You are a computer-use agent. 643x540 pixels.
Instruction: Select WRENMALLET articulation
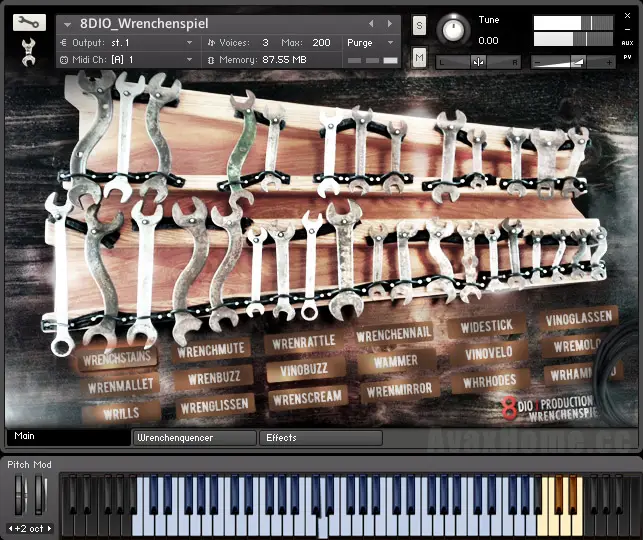click(121, 386)
